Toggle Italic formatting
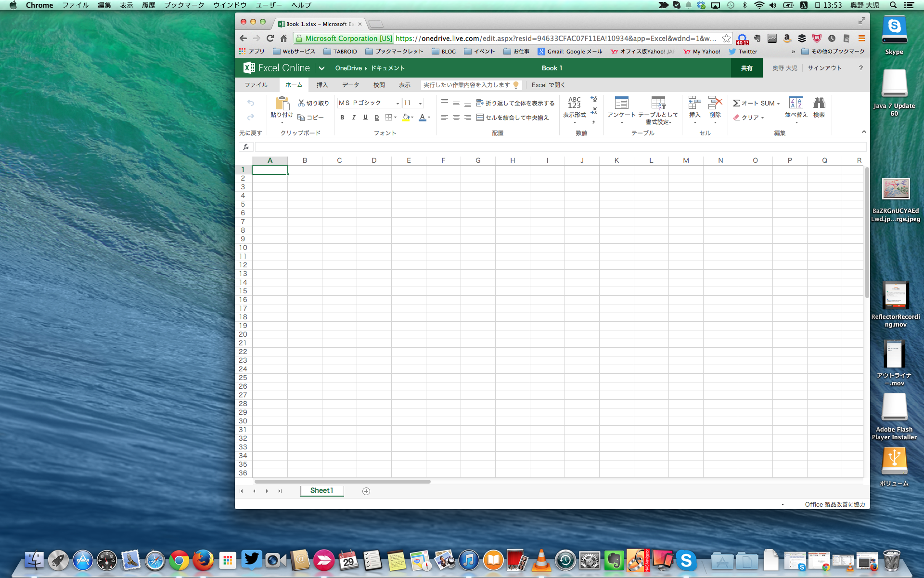924x578 pixels. [x=354, y=117]
